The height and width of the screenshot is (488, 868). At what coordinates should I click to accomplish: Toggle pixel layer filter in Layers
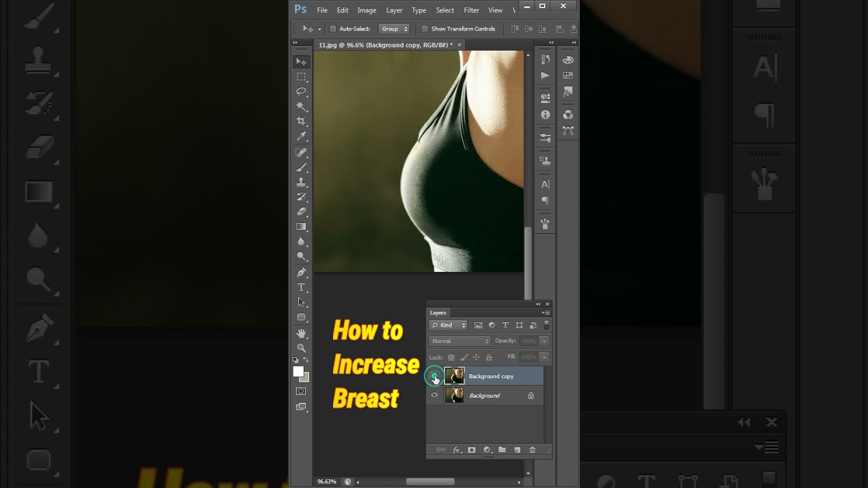pyautogui.click(x=478, y=325)
